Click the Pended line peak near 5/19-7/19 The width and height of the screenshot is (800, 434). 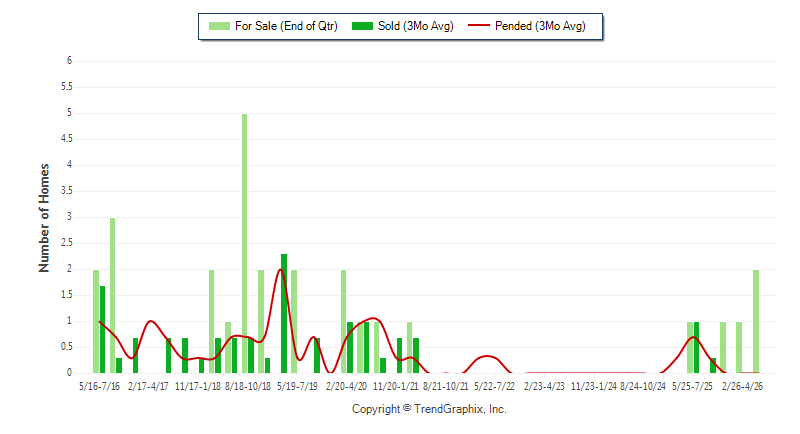tap(280, 270)
